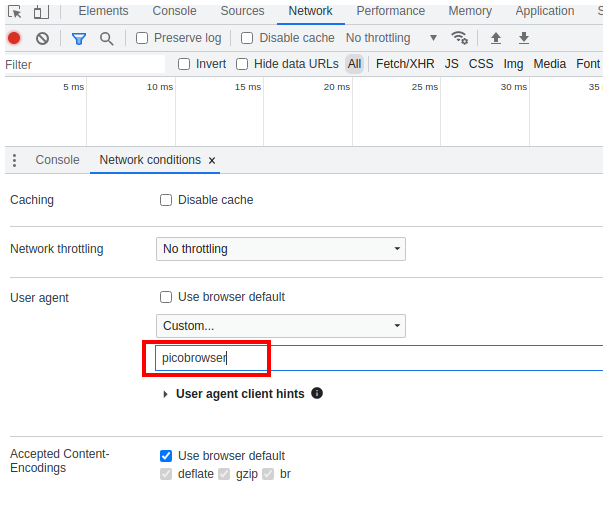Click the import HAR upload icon
Image resolution: width=608 pixels, height=513 pixels.
coord(496,38)
